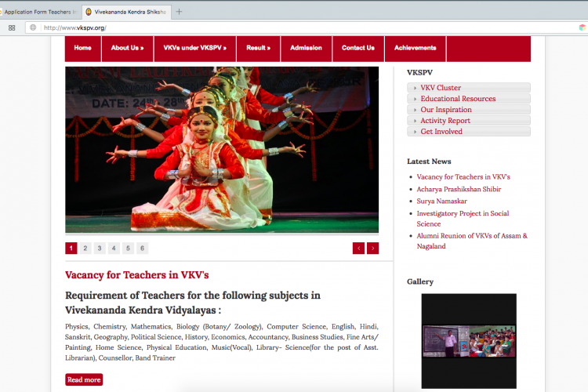Open Home menu item
588x392 pixels.
[x=83, y=48]
